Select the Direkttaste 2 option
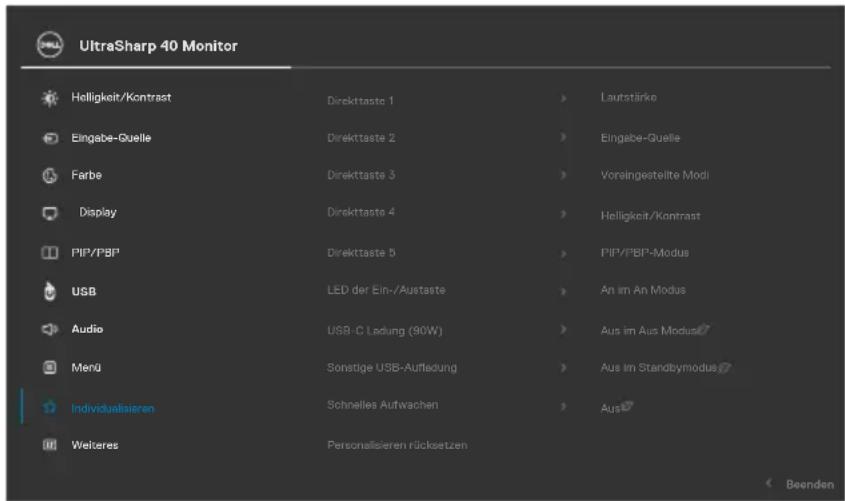 tap(361, 138)
